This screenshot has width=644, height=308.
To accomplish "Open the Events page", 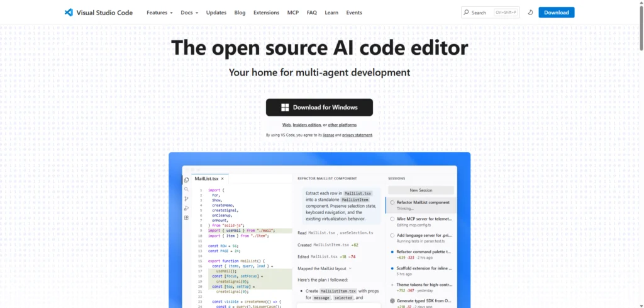I will tap(354, 13).
